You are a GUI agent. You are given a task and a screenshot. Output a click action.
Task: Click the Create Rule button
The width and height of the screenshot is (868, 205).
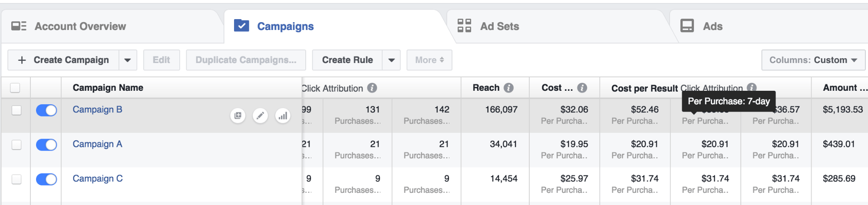347,60
